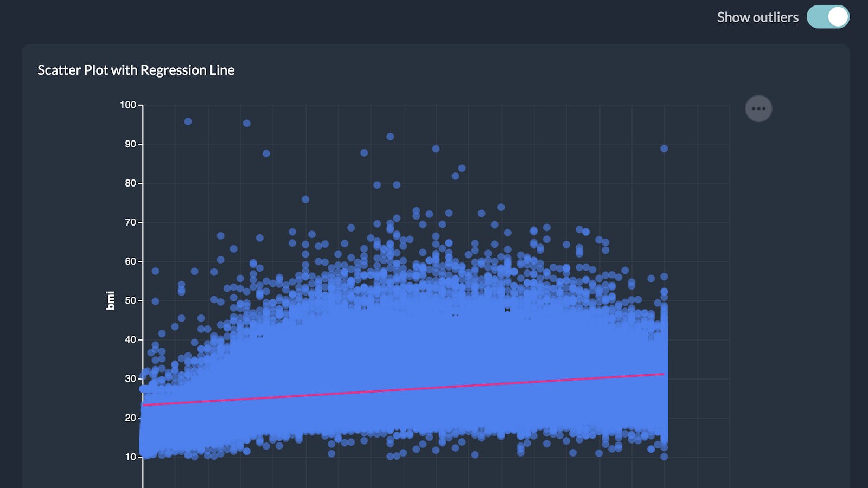Toggle outlier visibility on the chart
868x488 pixels.
pos(828,17)
